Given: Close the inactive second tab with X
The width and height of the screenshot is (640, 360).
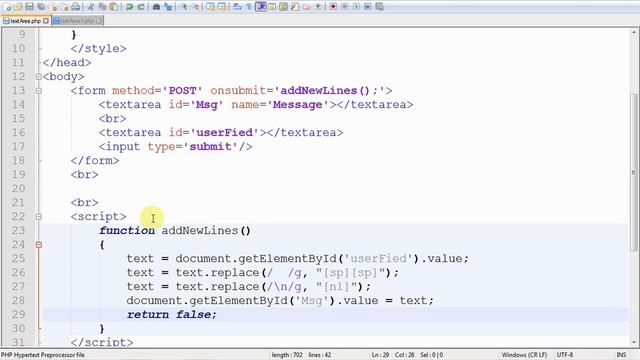Looking at the screenshot, I should [x=99, y=20].
